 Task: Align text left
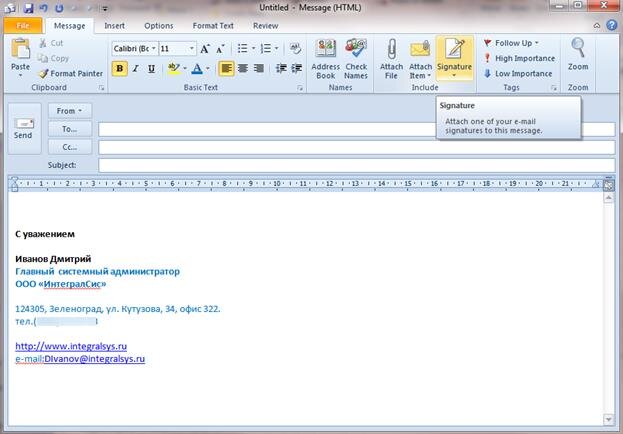click(226, 68)
